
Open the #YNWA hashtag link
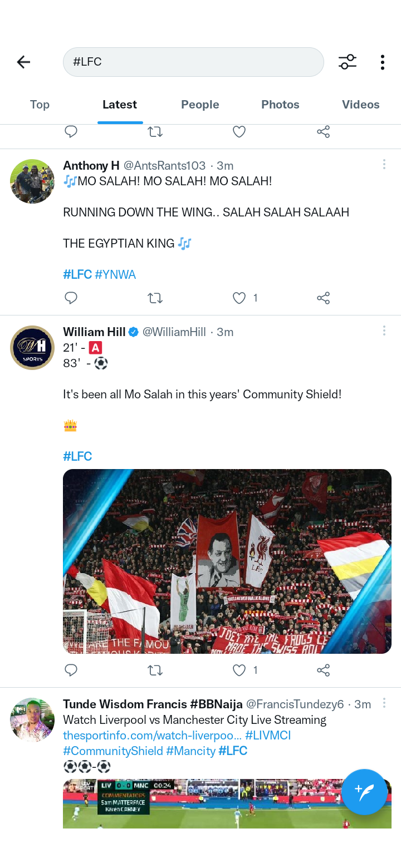[x=115, y=274]
